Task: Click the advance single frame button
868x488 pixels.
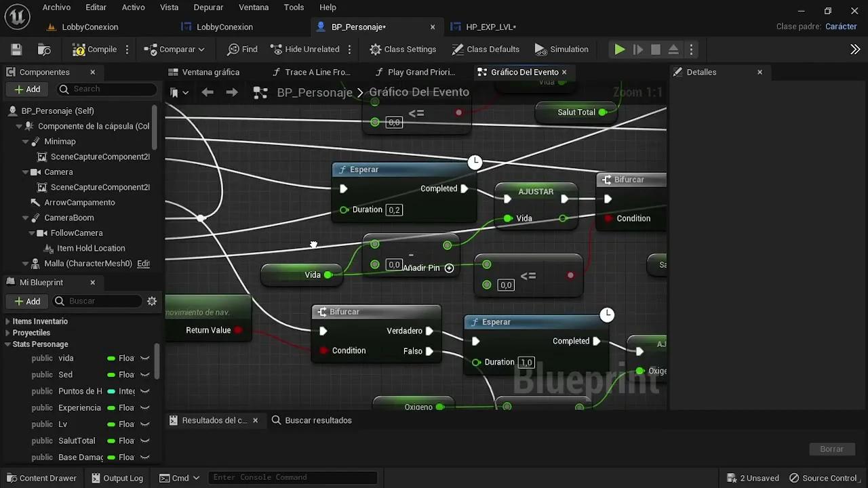Action: click(637, 49)
